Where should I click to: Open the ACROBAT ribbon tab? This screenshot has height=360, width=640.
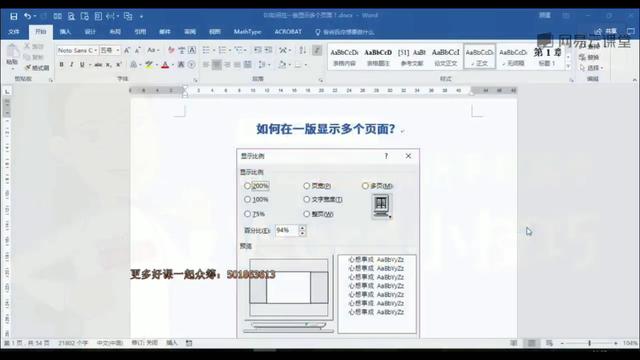coord(288,32)
